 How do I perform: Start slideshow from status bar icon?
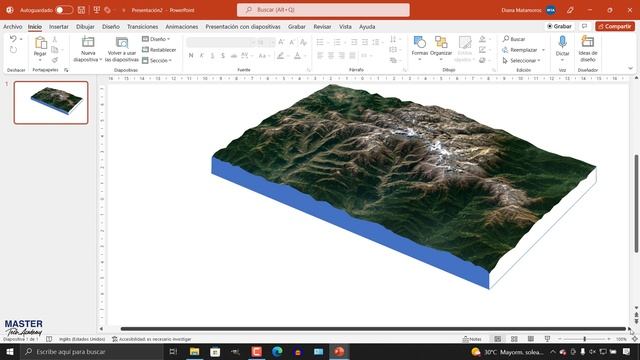coord(547,339)
